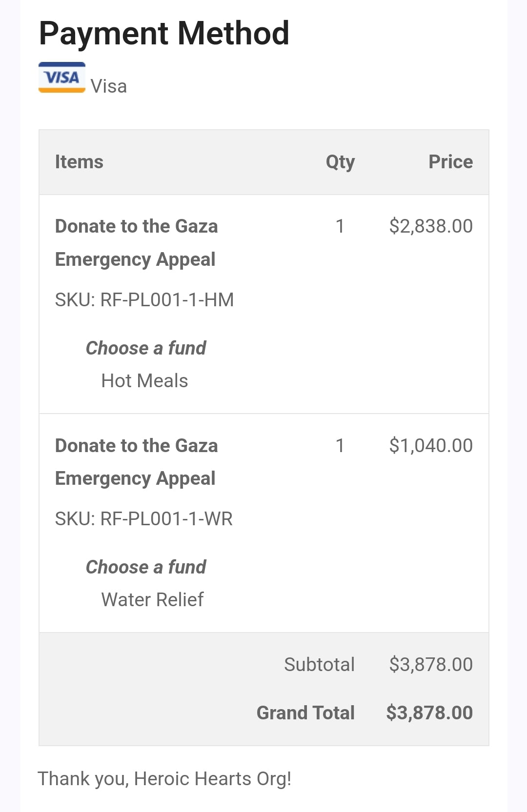Click the Hot Meals fund option
Screen dimensions: 527x812
coord(144,381)
